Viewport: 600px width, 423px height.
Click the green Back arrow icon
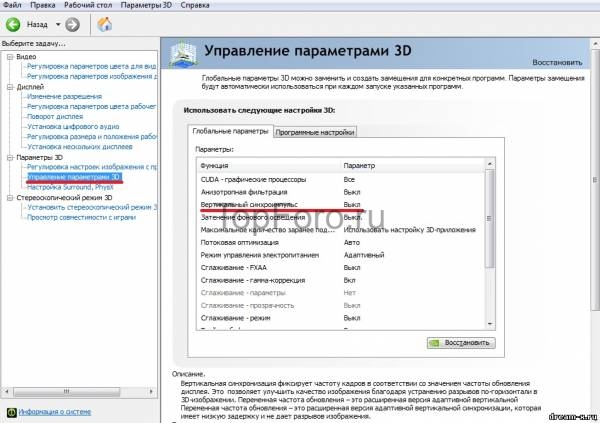(13, 25)
